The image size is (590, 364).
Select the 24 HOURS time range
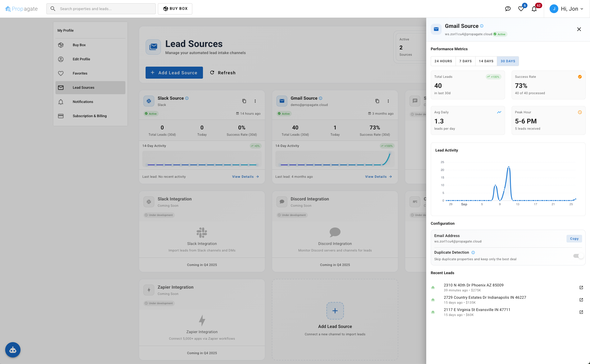[x=443, y=61]
